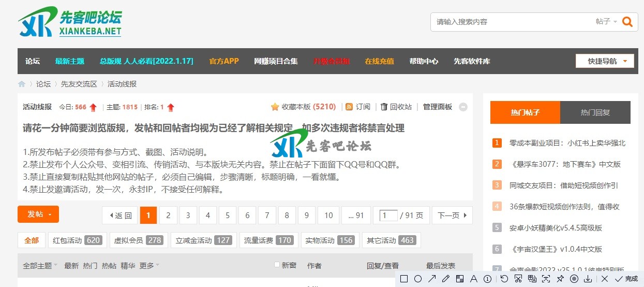Select the mosaic blur tool

tap(459, 279)
